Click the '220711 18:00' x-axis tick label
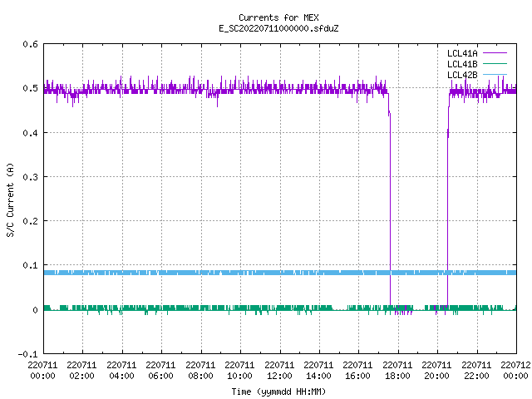 click(x=397, y=371)
